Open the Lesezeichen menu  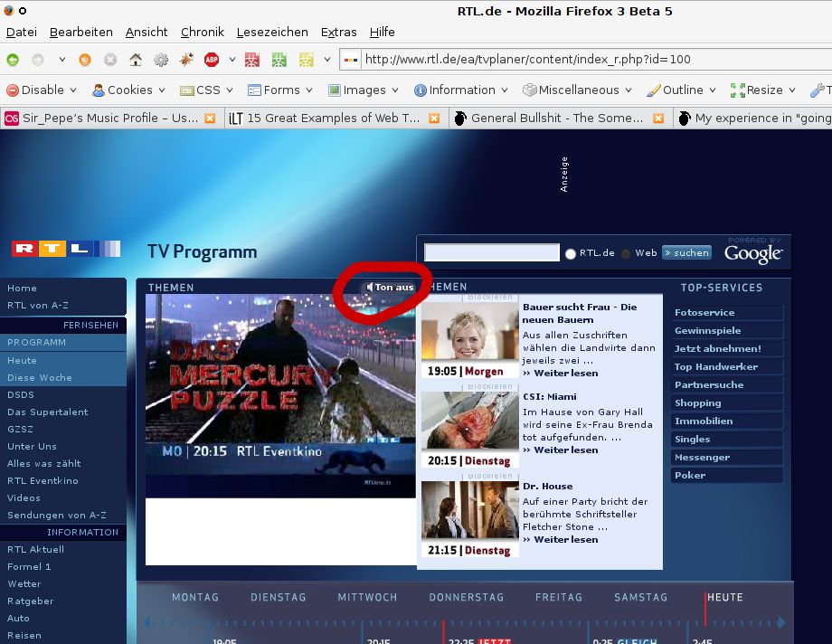coord(272,33)
